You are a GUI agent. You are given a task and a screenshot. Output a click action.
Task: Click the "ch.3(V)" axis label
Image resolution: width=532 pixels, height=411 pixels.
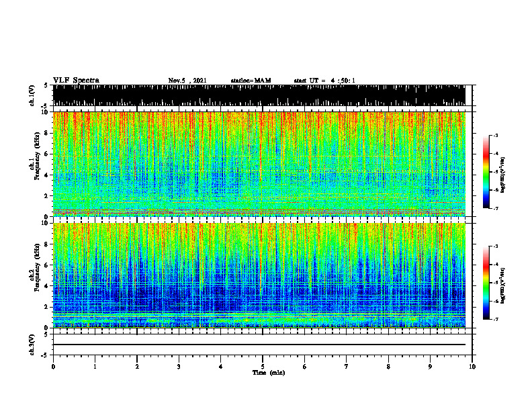tap(32, 345)
